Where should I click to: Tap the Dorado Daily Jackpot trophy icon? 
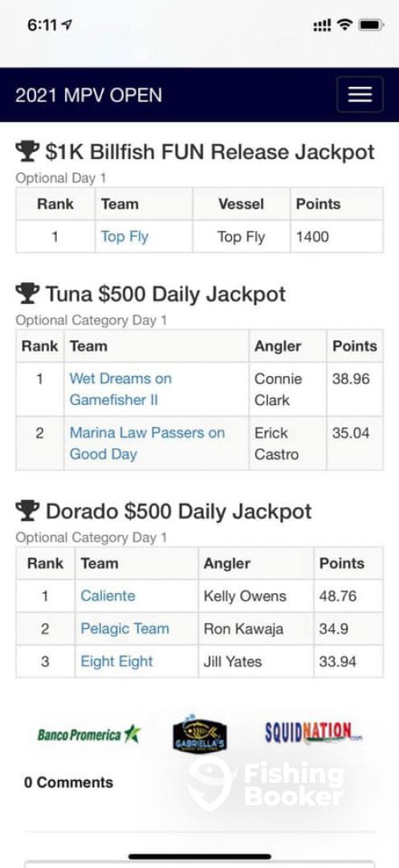27,510
